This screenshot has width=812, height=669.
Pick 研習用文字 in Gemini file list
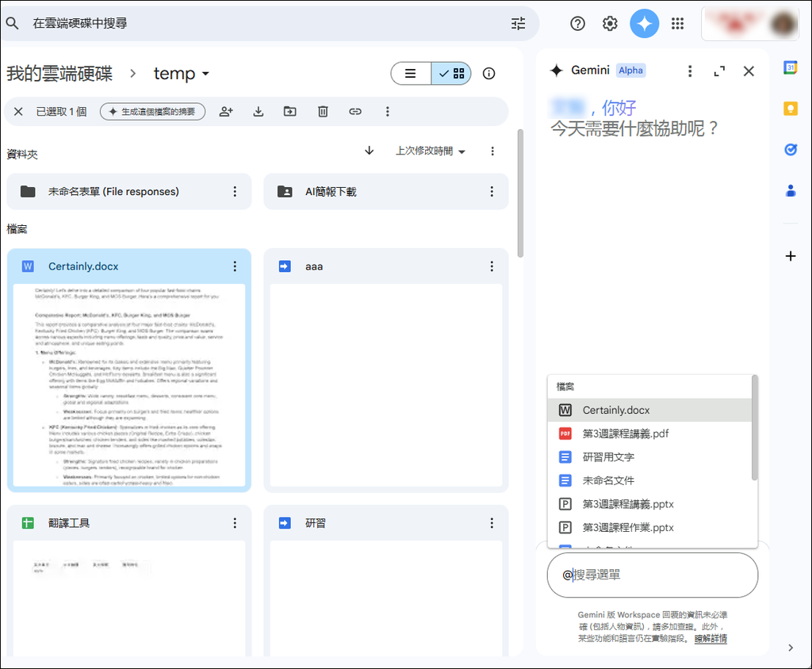point(649,457)
